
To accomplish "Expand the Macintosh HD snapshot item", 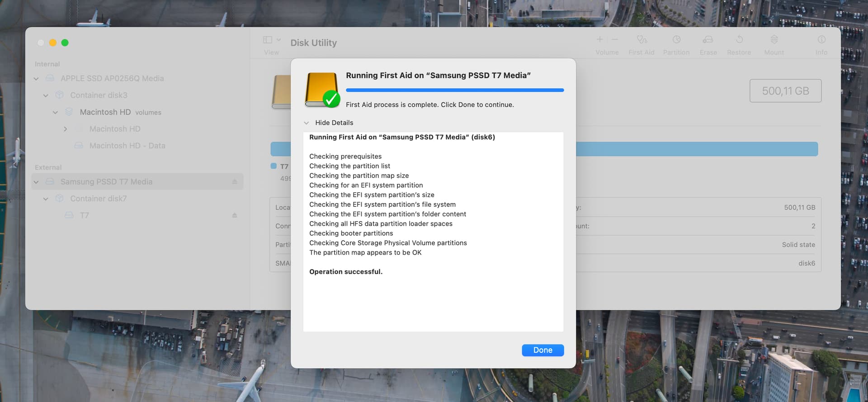I will point(66,129).
